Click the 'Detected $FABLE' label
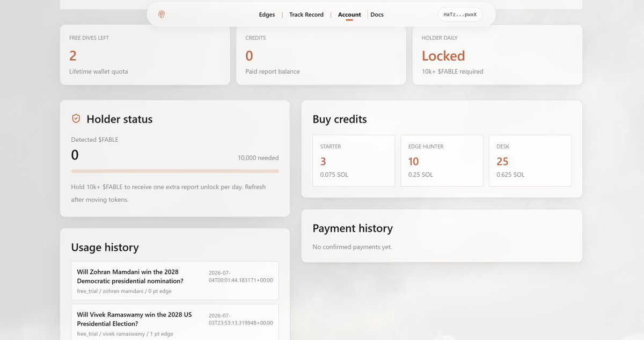 [x=94, y=140]
